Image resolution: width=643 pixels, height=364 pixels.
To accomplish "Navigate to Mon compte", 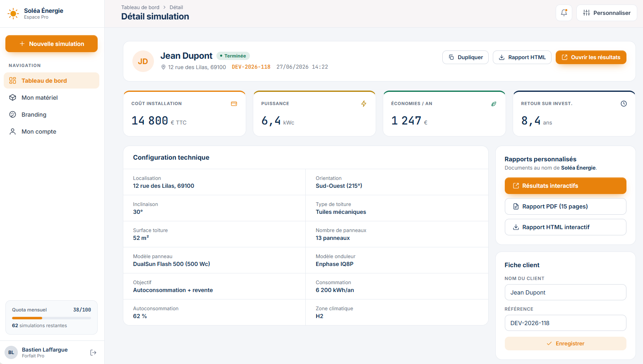I will tap(51, 132).
